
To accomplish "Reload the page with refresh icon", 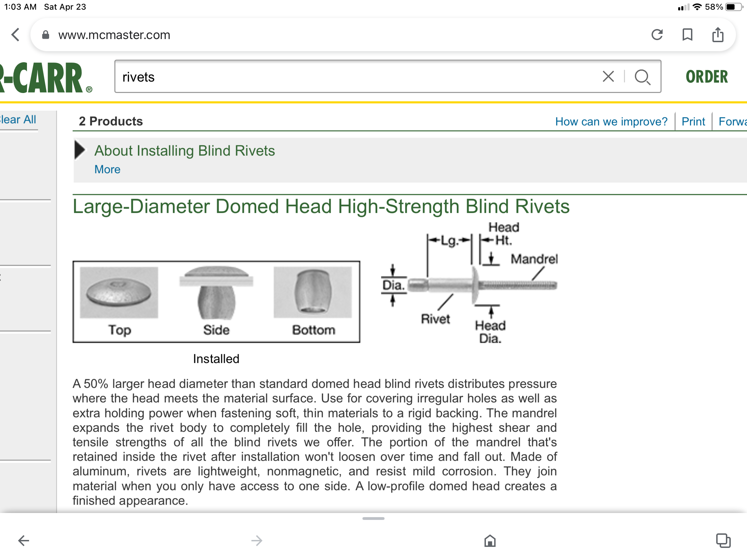I will coord(657,35).
